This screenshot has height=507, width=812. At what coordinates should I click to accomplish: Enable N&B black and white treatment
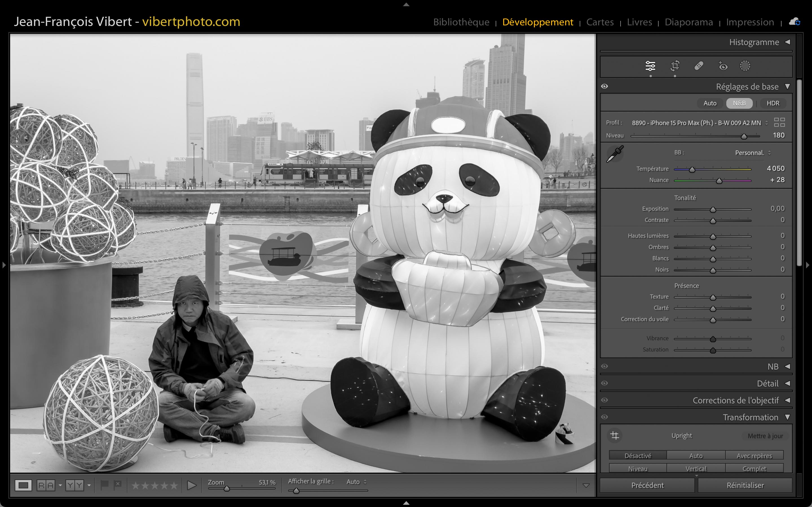pos(739,103)
